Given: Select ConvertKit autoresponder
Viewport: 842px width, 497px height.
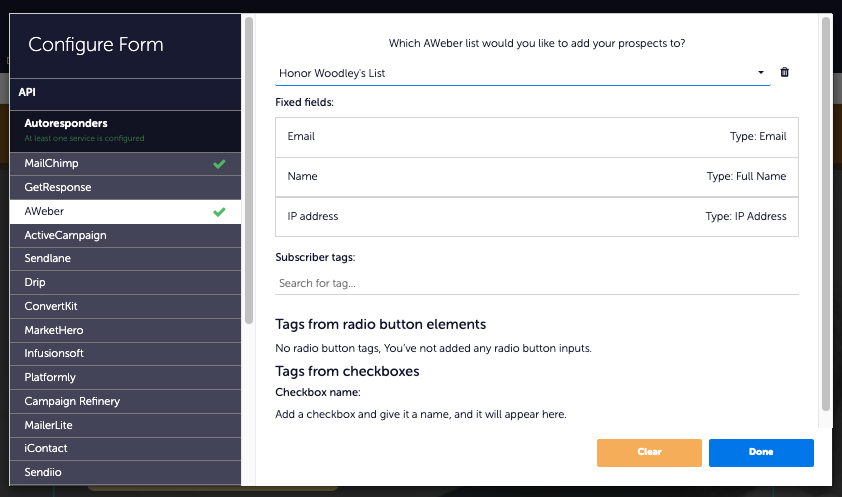Looking at the screenshot, I should coord(51,306).
